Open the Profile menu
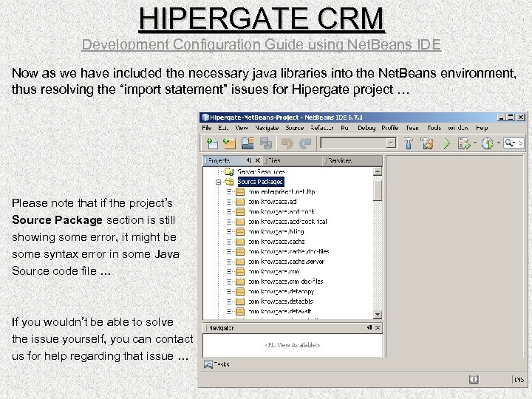Image resolution: width=532 pixels, height=399 pixels. pos(390,128)
